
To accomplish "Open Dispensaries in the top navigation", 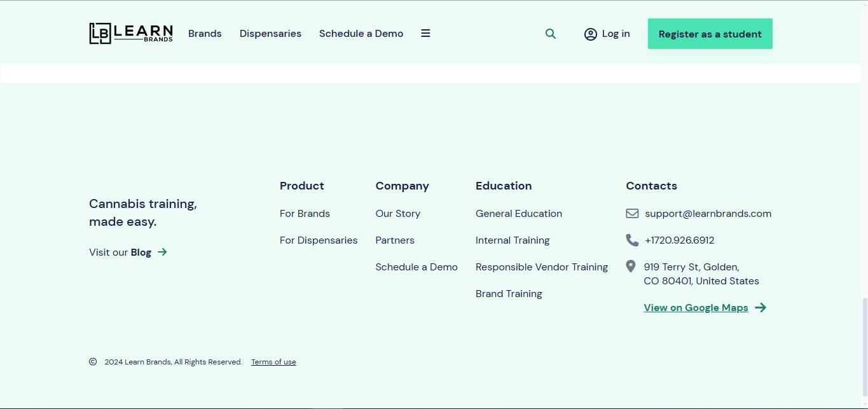I will pyautogui.click(x=270, y=34).
